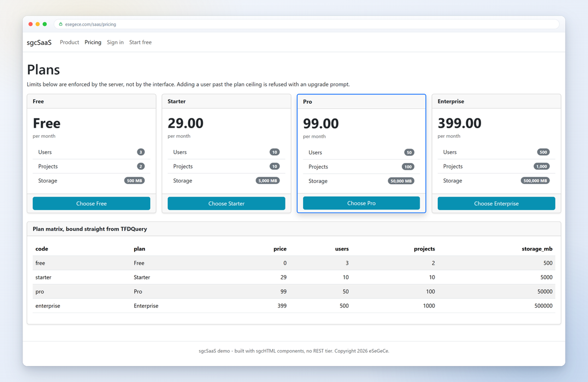
Task: Select the Free plan card header
Action: 91,101
